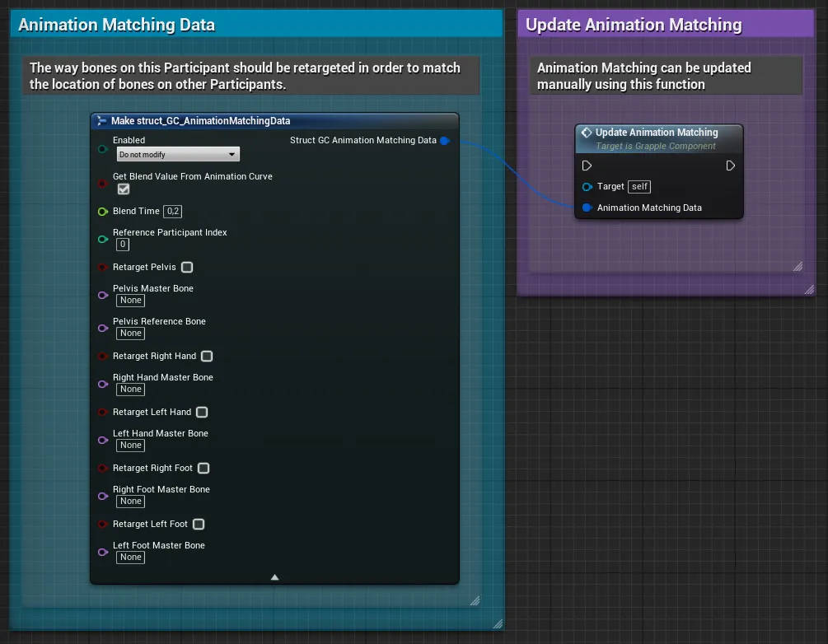This screenshot has height=644, width=828.
Task: Click the Pelvis Reference Bone input pin
Action: pyautogui.click(x=103, y=328)
